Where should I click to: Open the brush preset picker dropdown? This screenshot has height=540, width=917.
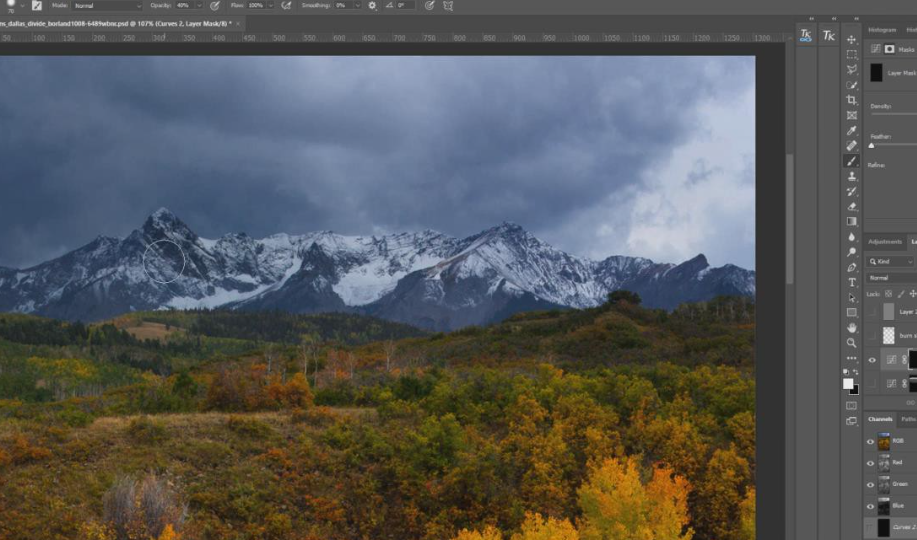coord(22,6)
